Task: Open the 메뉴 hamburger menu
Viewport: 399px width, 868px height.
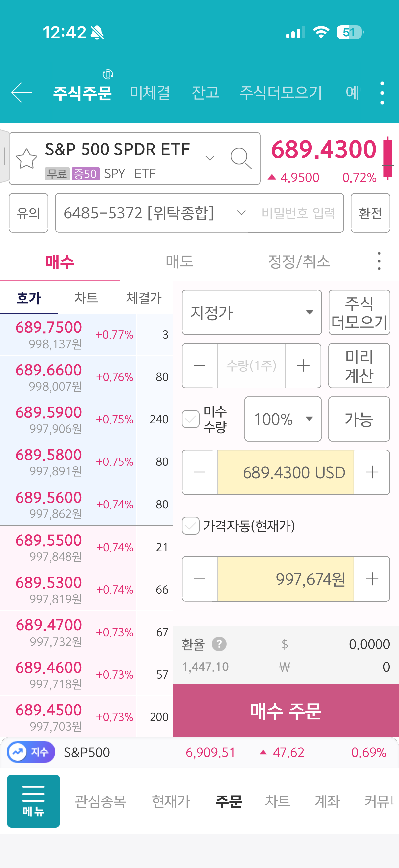Action: (33, 800)
